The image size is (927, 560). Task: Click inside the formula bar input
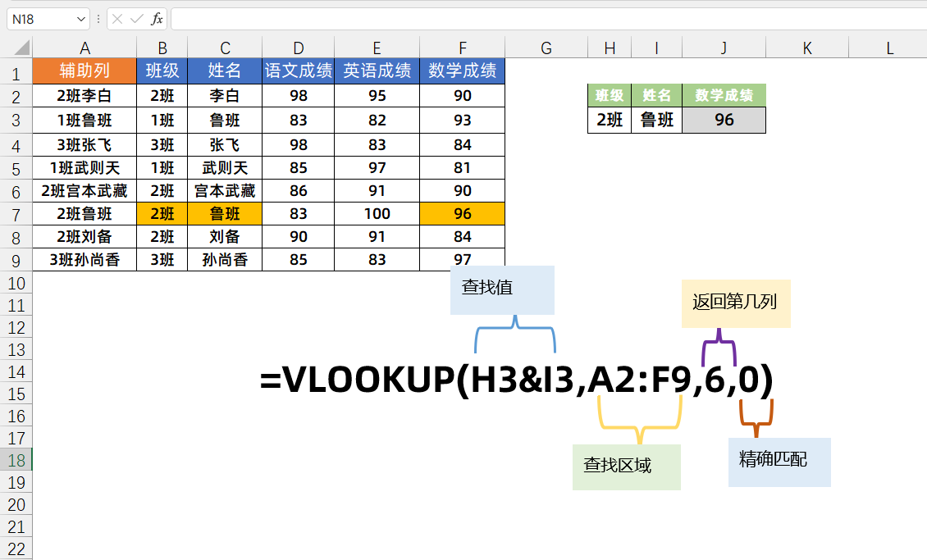pos(541,19)
